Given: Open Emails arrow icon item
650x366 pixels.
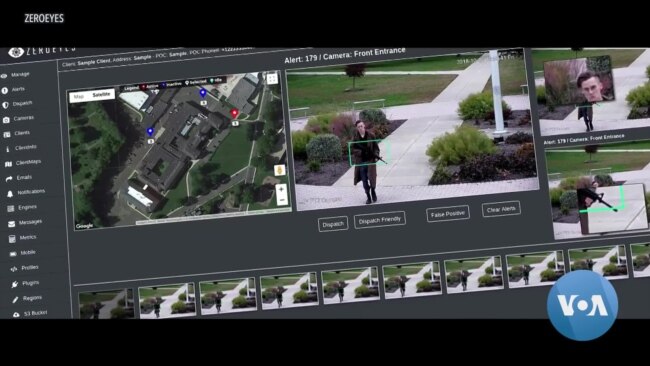Looking at the screenshot, I should pos(9,179).
